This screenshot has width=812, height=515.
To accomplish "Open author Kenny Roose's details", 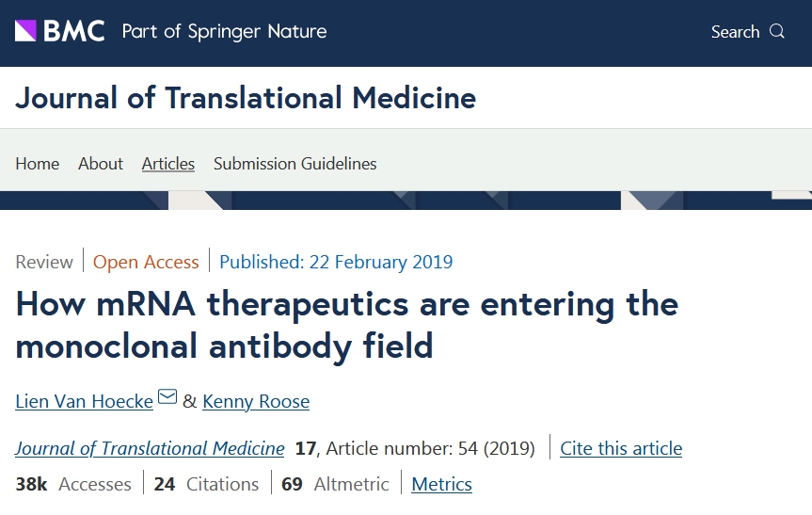I will click(256, 401).
